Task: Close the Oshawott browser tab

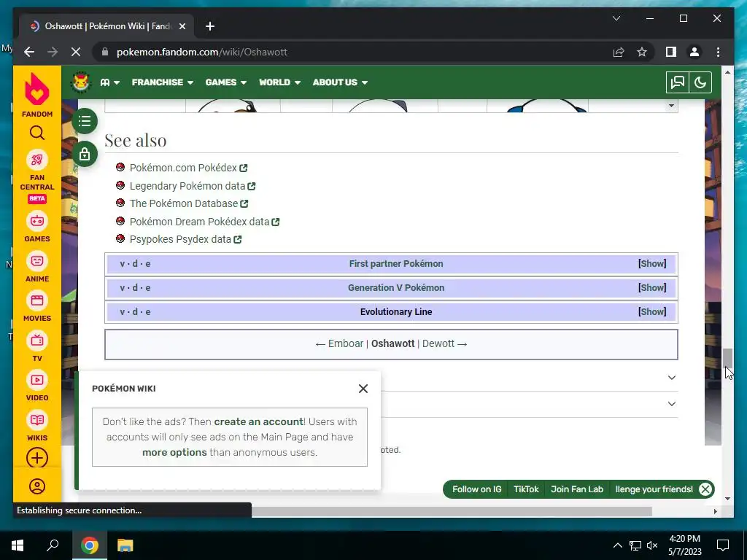Action: click(182, 26)
